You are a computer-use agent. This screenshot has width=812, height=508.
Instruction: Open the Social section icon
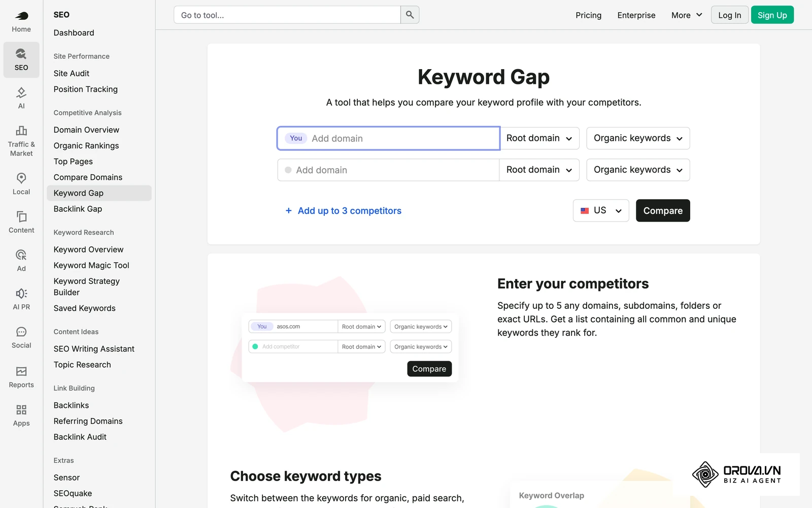pyautogui.click(x=21, y=332)
